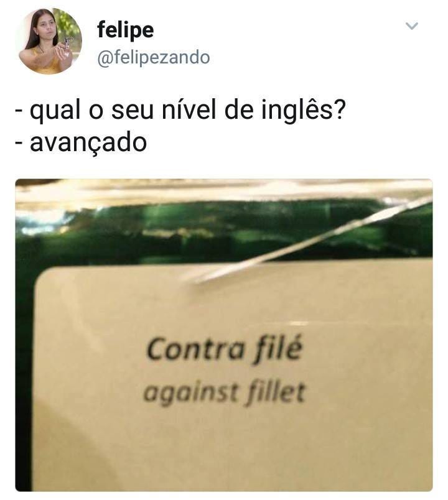Image resolution: width=448 pixels, height=500 pixels.
Task: Expand the tweet options chevron
Action: point(412,26)
